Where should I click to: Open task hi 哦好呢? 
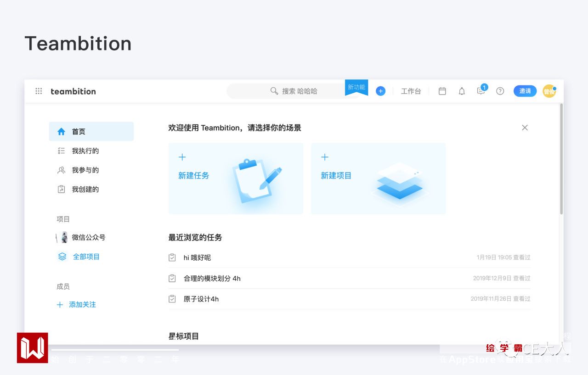(x=197, y=257)
